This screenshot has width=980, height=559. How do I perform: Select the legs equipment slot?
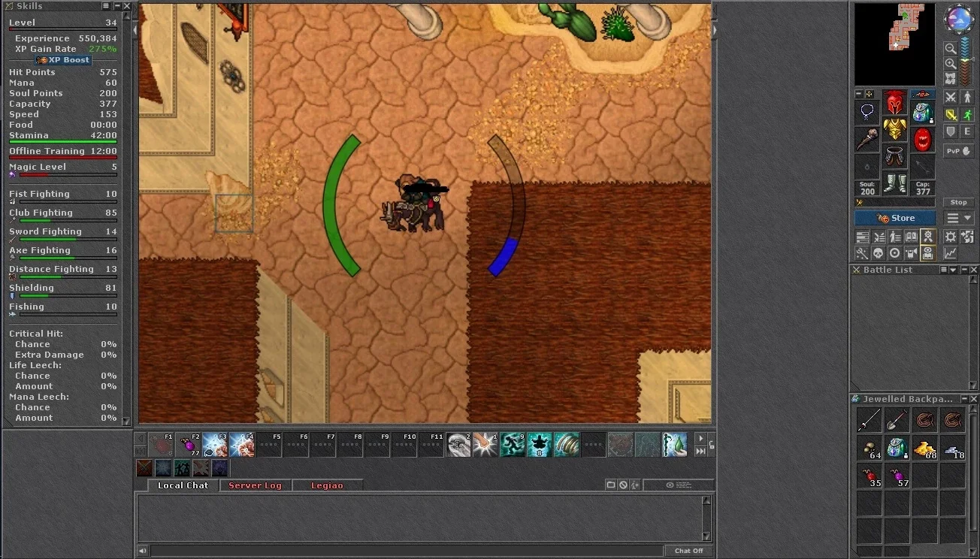pos(894,157)
